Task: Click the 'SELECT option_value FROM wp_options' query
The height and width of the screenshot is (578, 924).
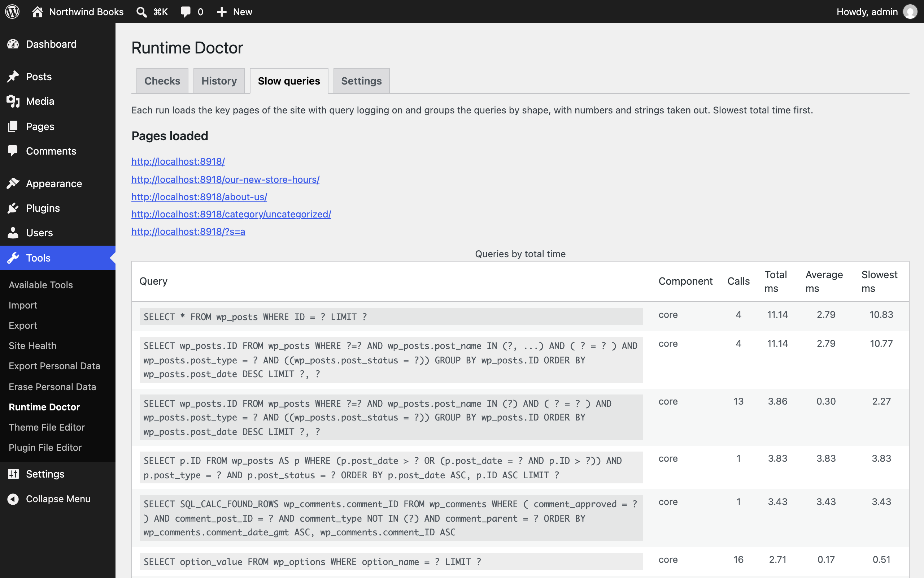Action: tap(391, 561)
